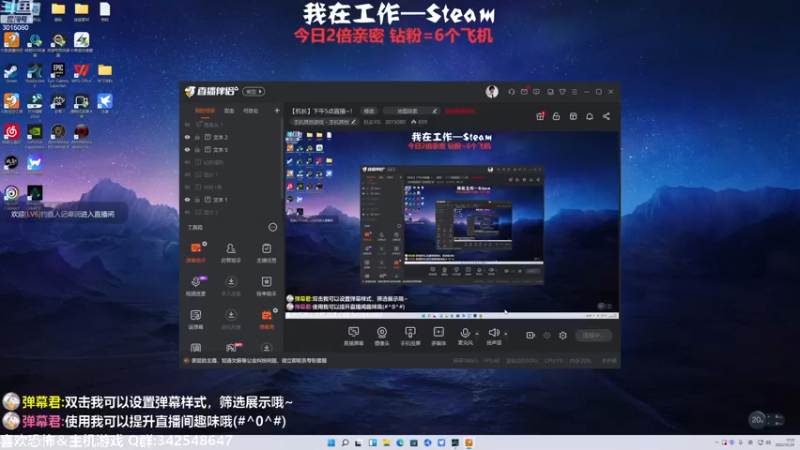Screen dimensions: 800x450
Task: Open stream settings gear icon in bottom bar
Action: [563, 335]
